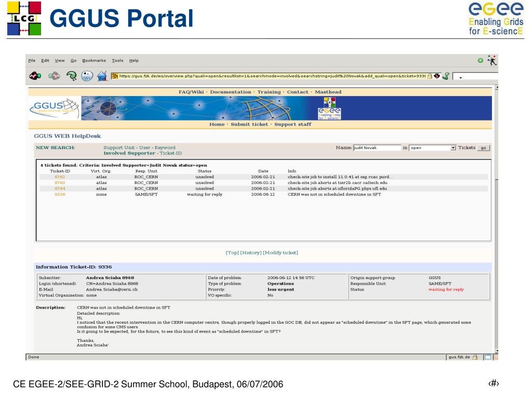Viewport: 532px width, 399px height.
Task: Open the Training link
Action: pyautogui.click(x=269, y=92)
